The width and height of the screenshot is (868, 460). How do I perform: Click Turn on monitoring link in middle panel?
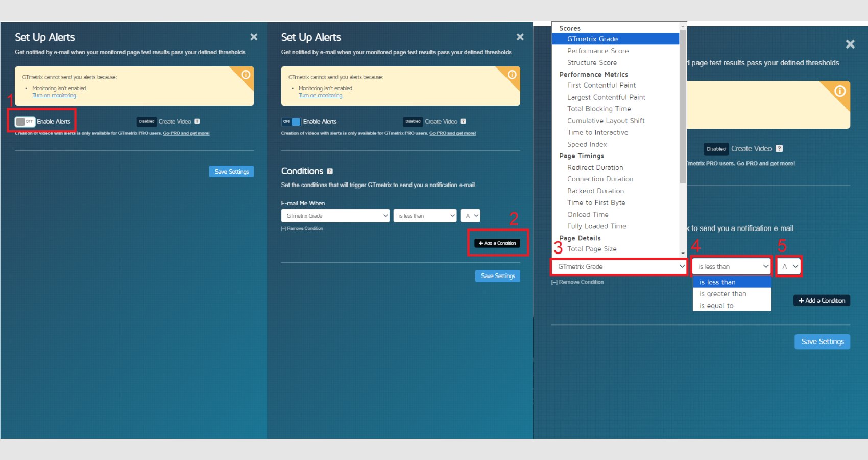[x=321, y=96]
